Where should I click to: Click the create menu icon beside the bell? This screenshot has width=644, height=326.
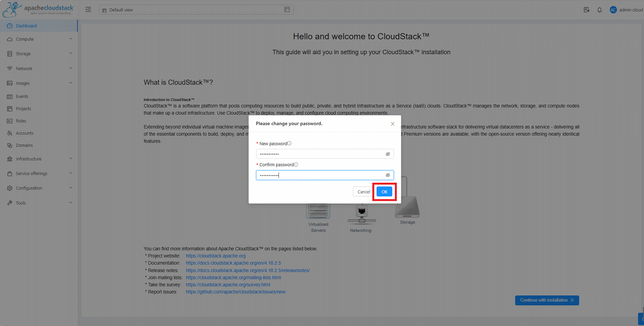click(x=587, y=10)
